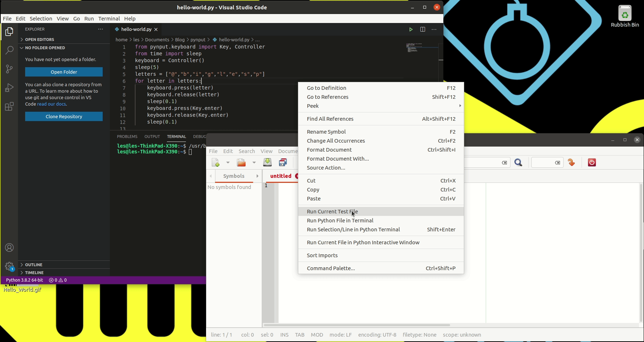Click the pynput breadcrumb segment
This screenshot has width=644, height=342.
(198, 40)
